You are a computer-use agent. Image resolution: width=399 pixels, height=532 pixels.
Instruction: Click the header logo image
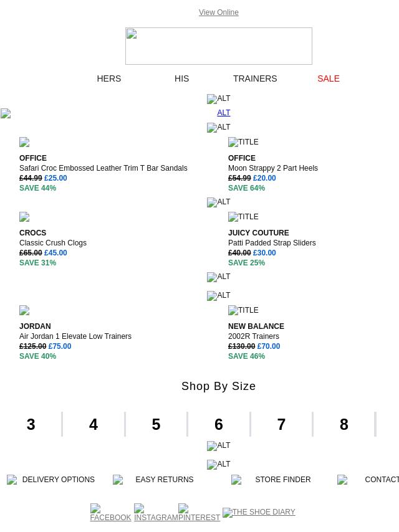point(219,46)
